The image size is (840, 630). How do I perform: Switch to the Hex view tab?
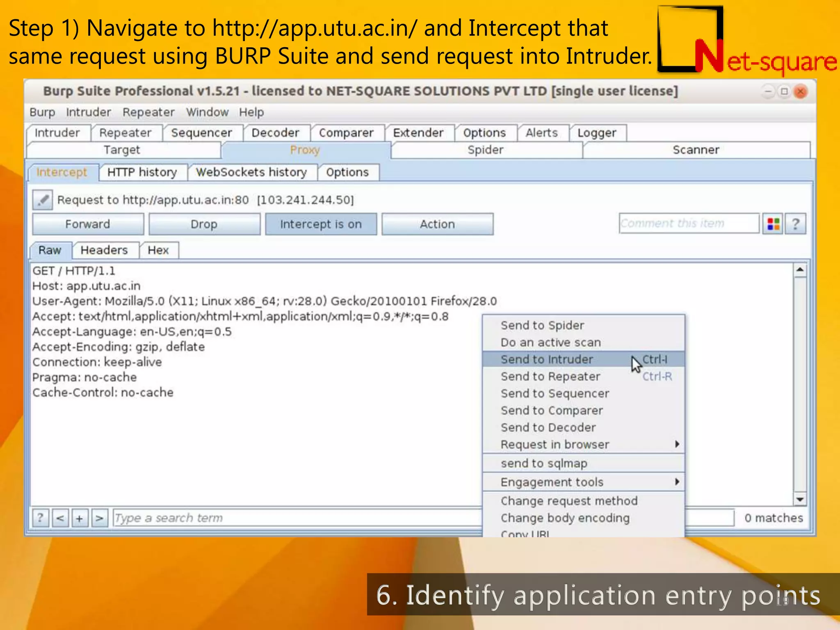click(158, 250)
